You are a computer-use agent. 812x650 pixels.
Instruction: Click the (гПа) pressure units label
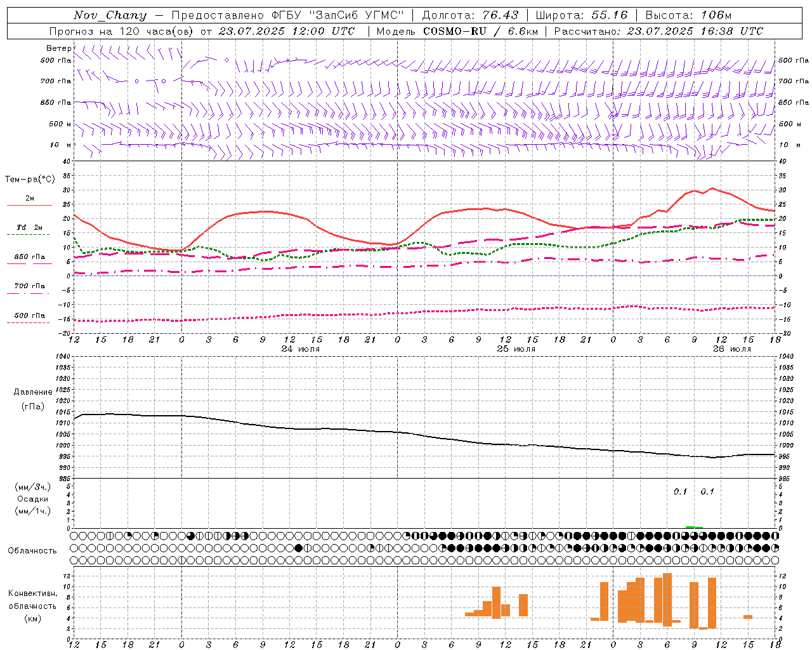33,406
